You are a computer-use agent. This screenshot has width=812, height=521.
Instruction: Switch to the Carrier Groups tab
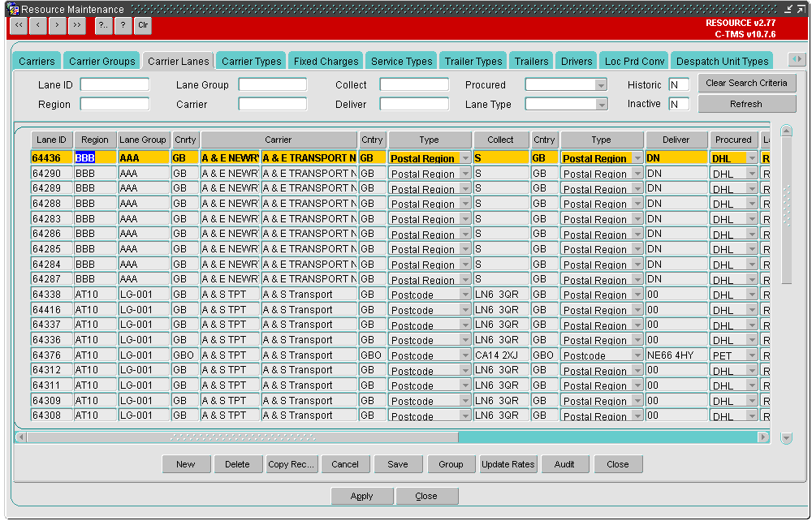(102, 61)
